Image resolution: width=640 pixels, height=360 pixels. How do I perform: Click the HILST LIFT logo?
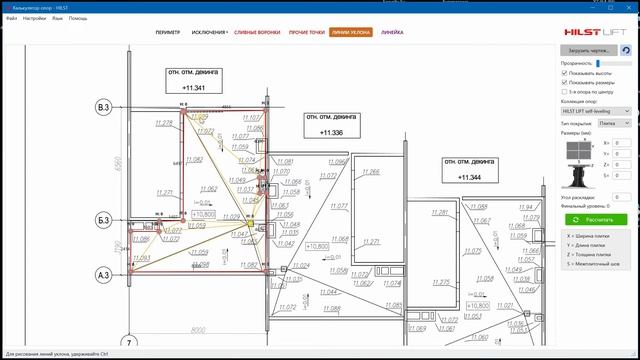coord(595,32)
